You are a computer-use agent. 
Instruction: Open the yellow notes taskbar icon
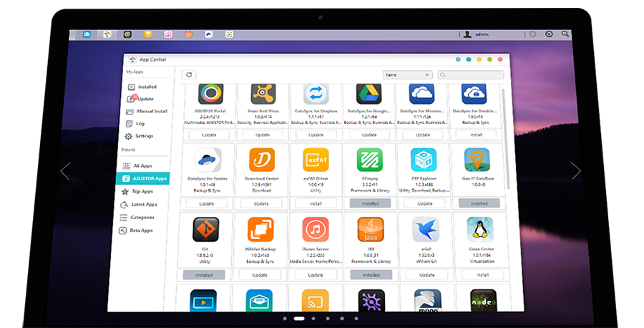pos(147,34)
